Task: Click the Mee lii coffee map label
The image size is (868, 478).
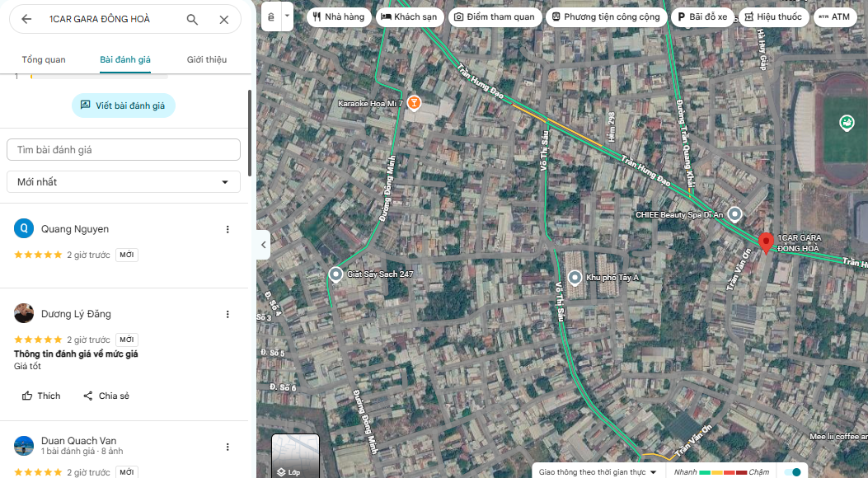Action: tap(838, 437)
